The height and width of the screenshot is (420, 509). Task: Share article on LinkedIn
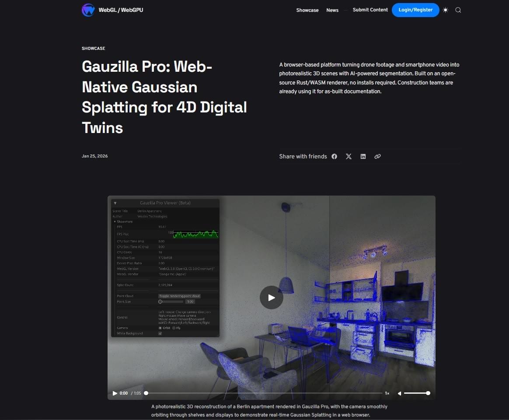click(x=363, y=157)
